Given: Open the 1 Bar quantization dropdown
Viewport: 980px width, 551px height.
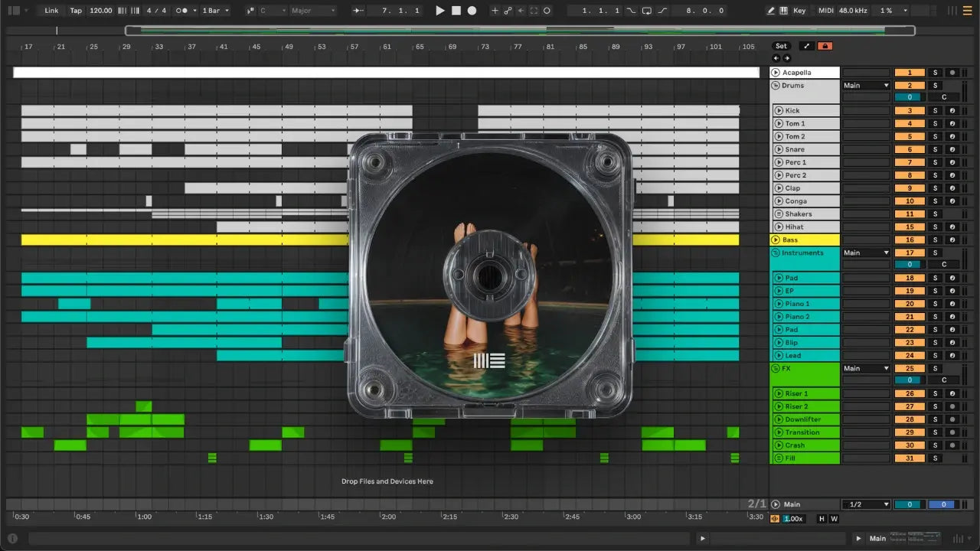Looking at the screenshot, I should pos(214,11).
